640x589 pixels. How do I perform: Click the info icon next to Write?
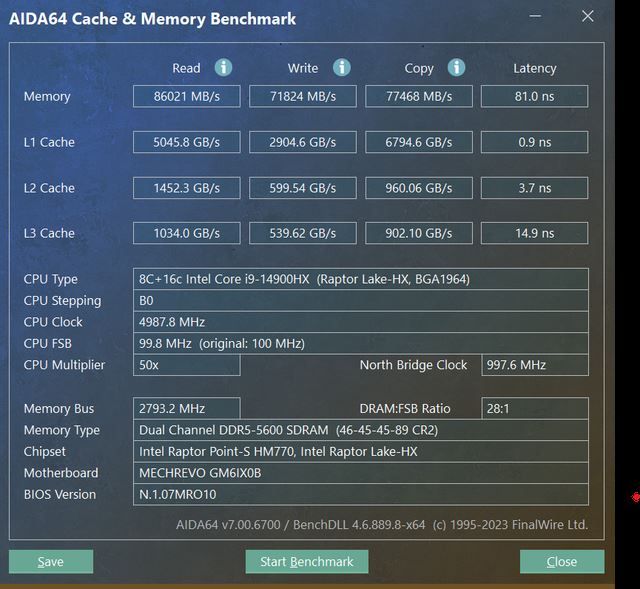[x=341, y=67]
